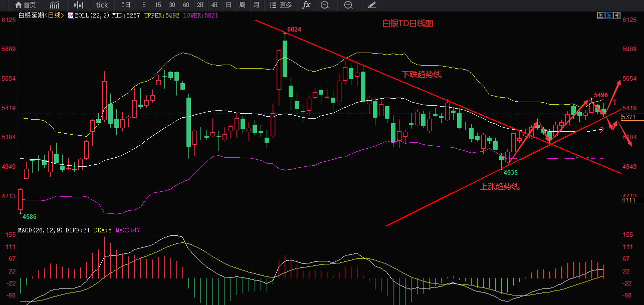Image resolution: width=644 pixels, height=305 pixels.
Task: Open the time-share line chart icon
Action: coord(54,6)
